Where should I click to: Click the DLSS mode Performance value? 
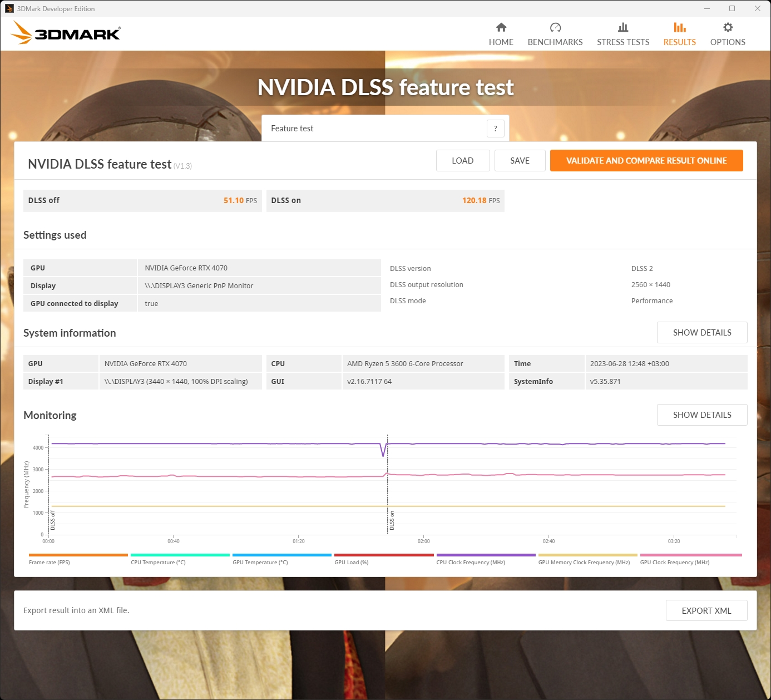(652, 301)
